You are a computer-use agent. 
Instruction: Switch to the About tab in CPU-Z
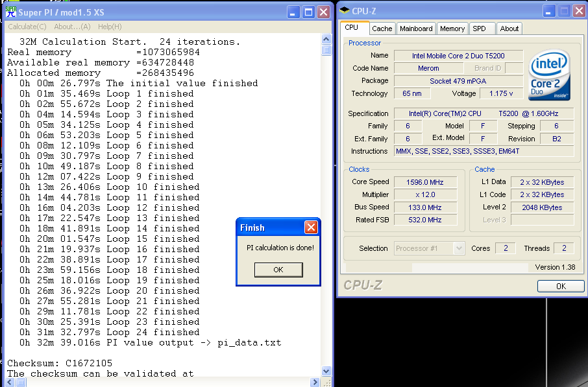pyautogui.click(x=509, y=29)
